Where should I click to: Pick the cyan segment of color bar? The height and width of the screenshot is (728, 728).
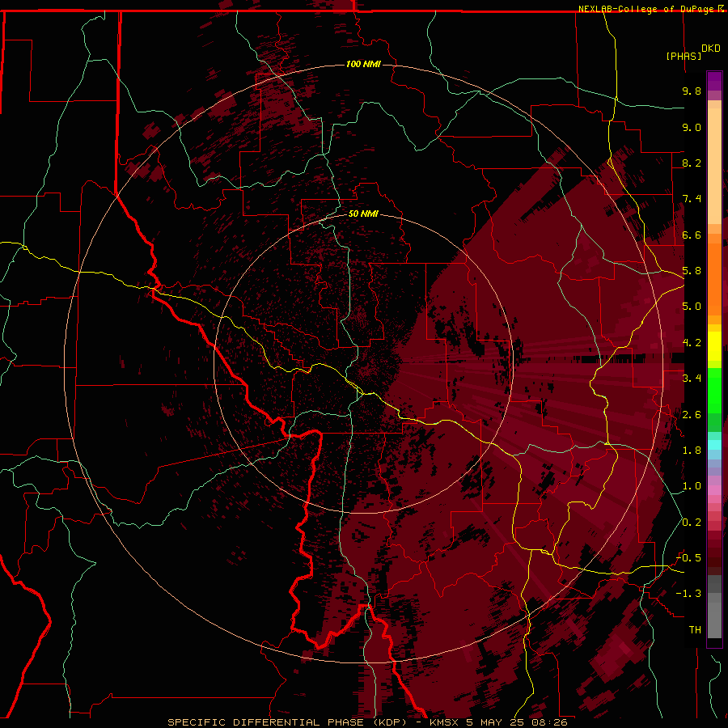click(714, 445)
